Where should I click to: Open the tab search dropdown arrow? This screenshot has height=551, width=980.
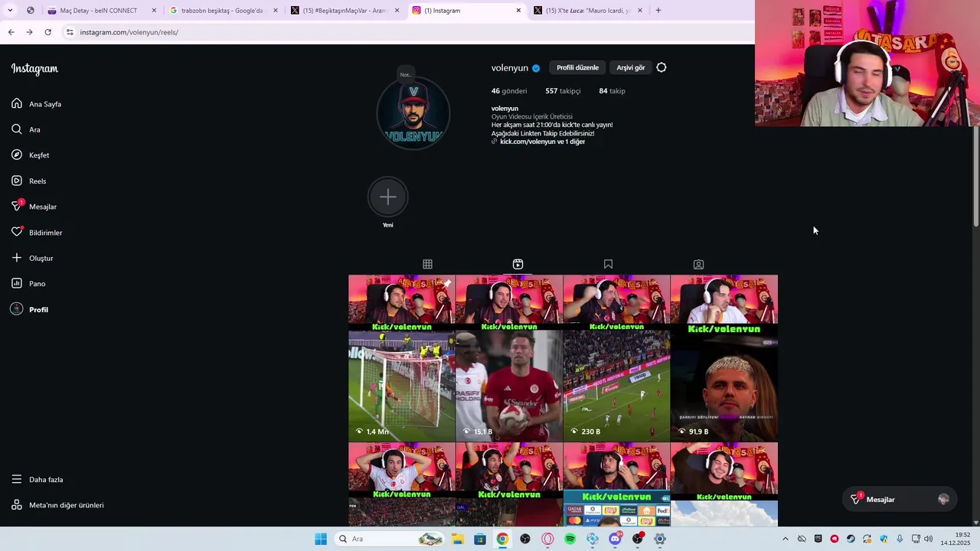click(10, 11)
